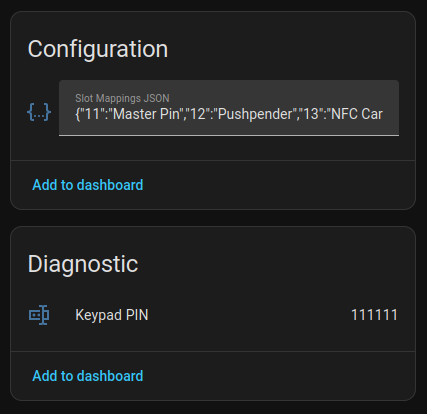This screenshot has height=414, width=427.
Task: Add Diagnostic entities to dashboard
Action: (88, 376)
